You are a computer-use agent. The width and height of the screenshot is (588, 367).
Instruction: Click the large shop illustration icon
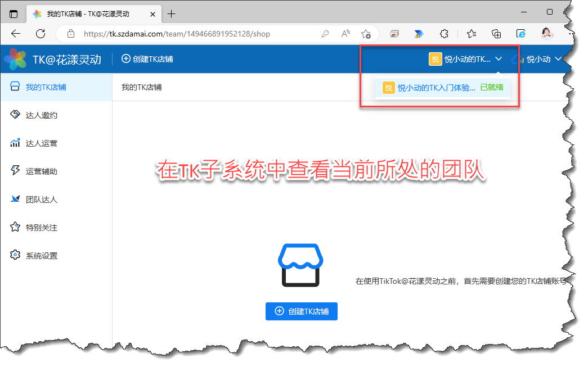coord(300,265)
